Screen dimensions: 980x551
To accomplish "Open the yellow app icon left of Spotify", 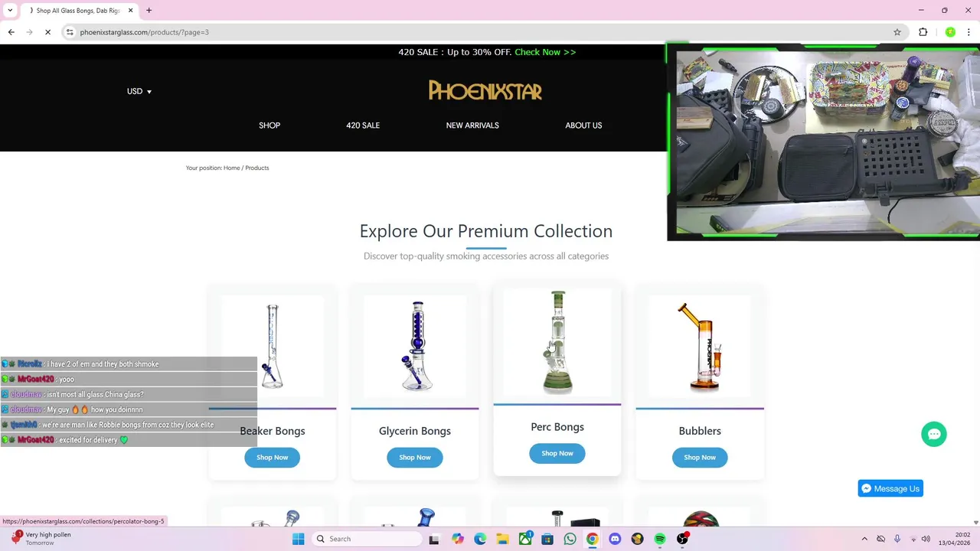I will coord(637,539).
